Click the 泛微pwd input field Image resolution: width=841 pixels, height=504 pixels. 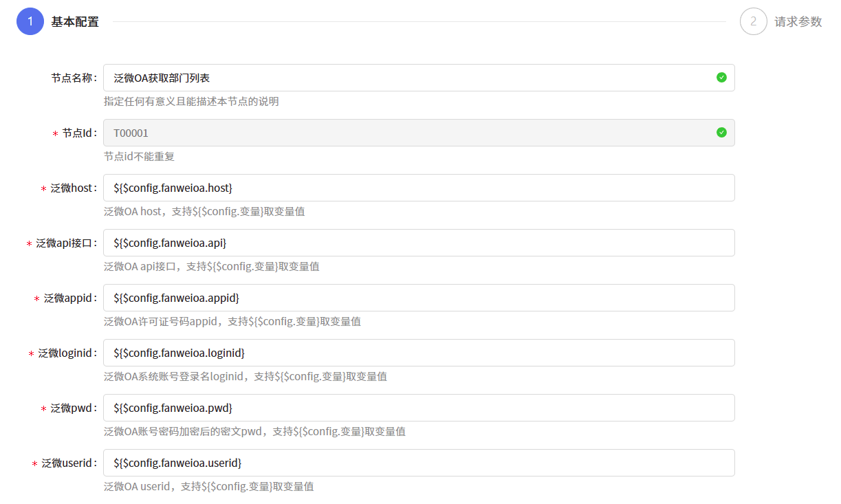pyautogui.click(x=413, y=408)
